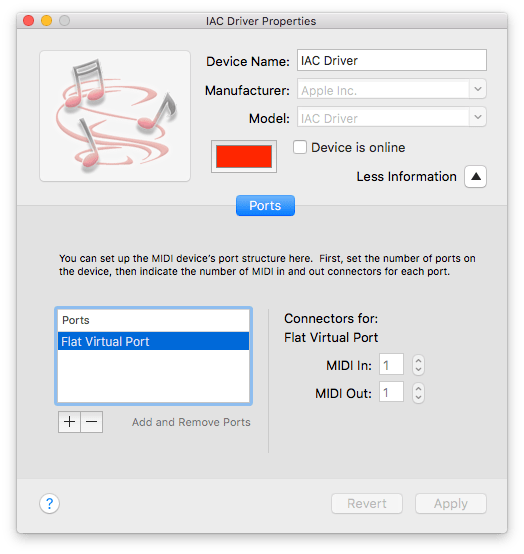Select the Ports tab
Viewport: 524px width, 554px height.
tap(265, 206)
